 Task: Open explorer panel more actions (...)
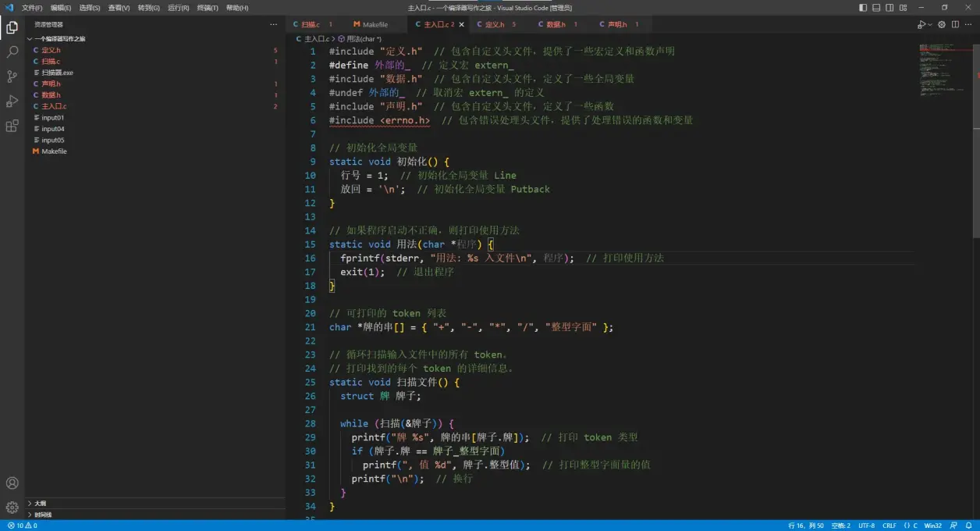273,24
